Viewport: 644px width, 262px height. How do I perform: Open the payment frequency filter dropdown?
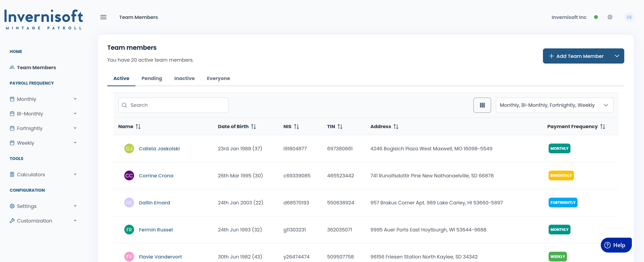point(554,105)
